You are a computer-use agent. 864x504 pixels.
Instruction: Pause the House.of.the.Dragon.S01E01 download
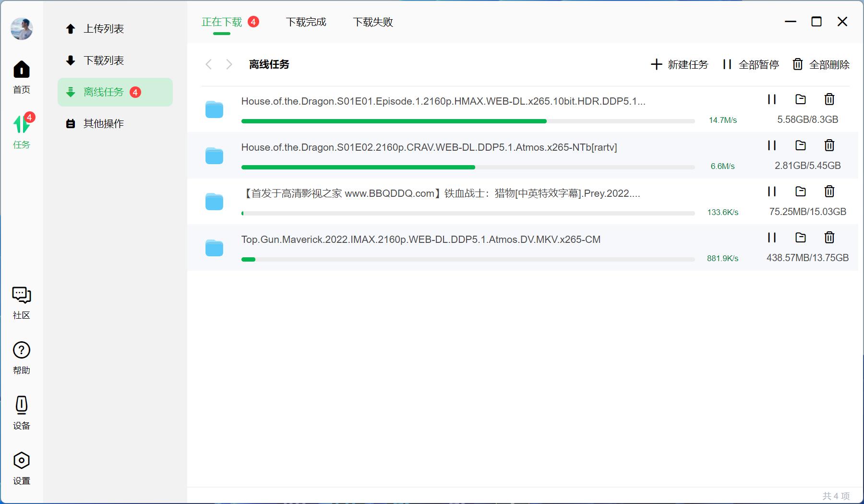[772, 99]
